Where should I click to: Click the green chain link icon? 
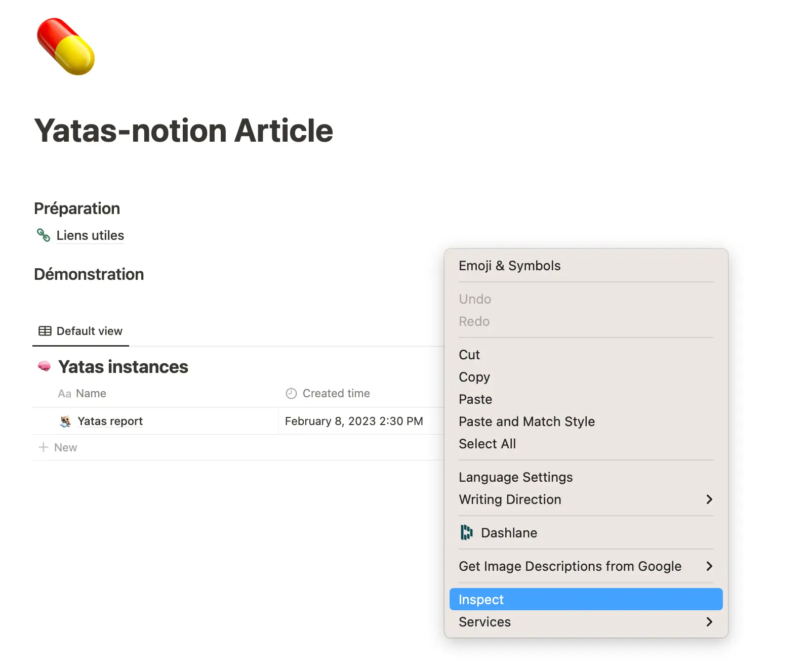(44, 235)
